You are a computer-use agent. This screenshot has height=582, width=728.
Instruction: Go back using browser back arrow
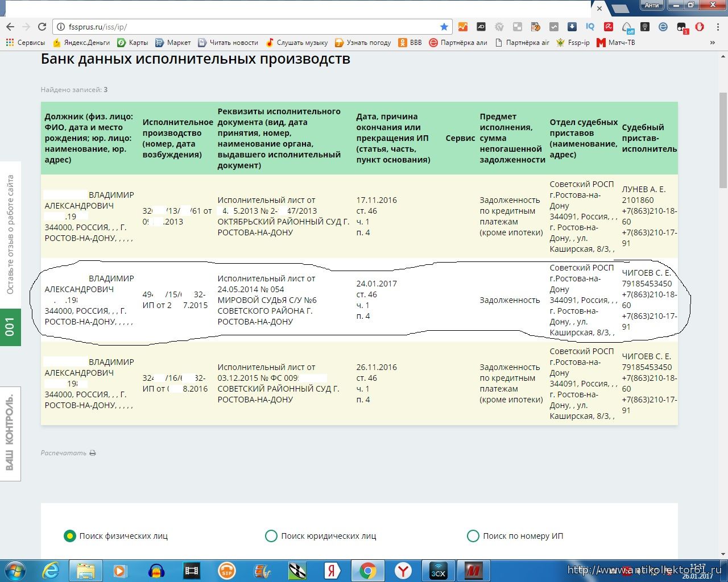point(10,27)
